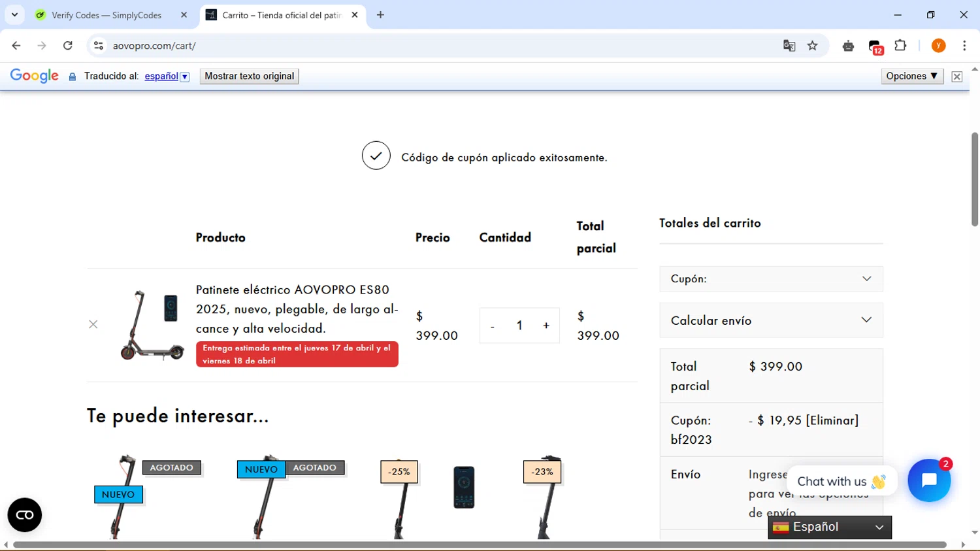This screenshot has height=551, width=980.
Task: Increase quantity with plus button
Action: [546, 326]
